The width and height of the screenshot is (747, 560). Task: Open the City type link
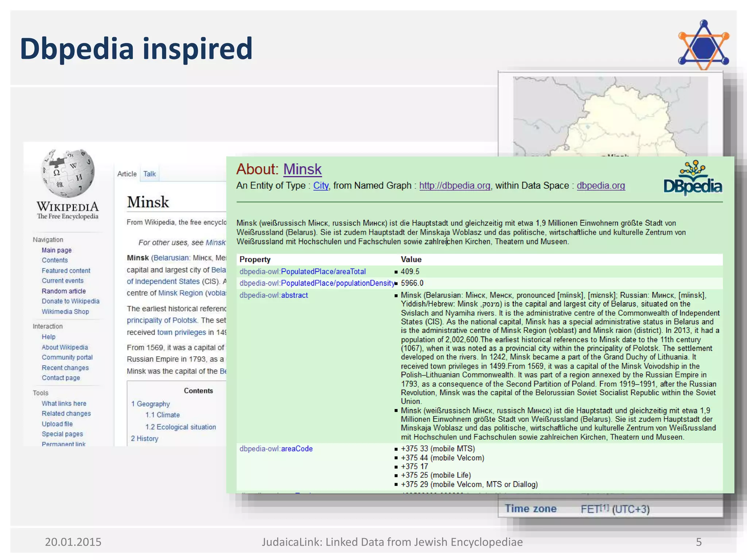pyautogui.click(x=321, y=186)
